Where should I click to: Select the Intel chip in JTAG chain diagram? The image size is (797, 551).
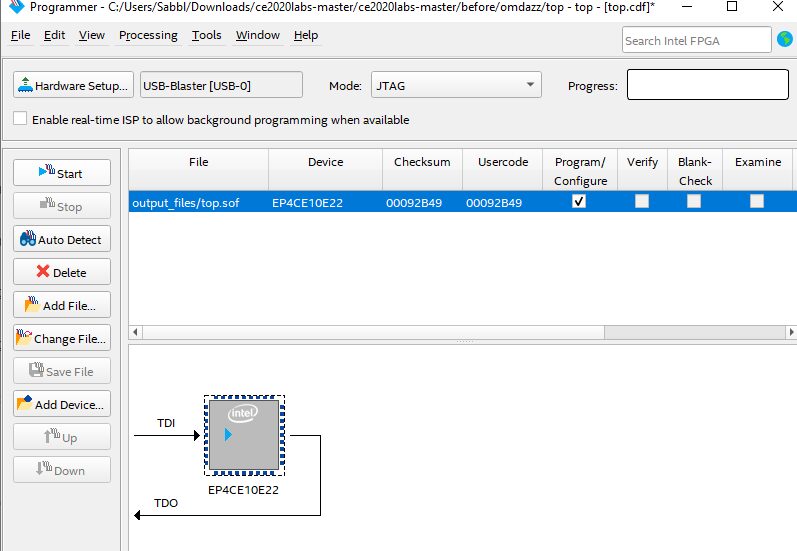[244, 435]
